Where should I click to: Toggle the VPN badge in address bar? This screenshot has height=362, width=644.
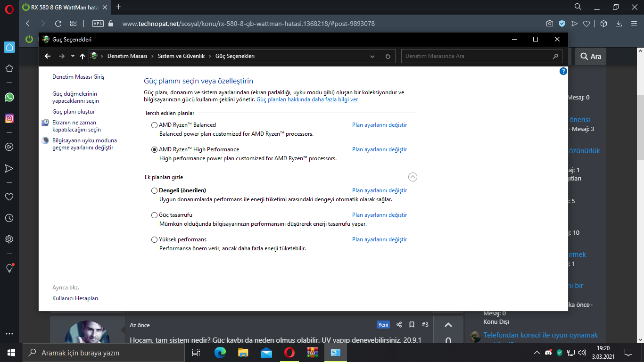[x=98, y=24]
